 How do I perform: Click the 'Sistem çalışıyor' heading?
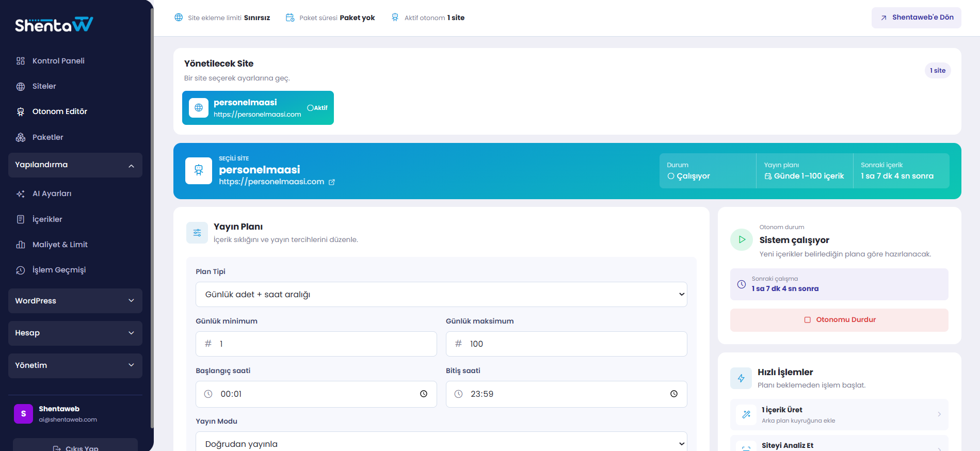point(794,240)
